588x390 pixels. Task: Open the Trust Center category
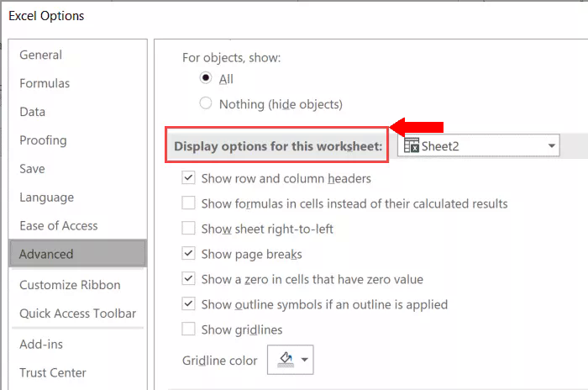(53, 372)
